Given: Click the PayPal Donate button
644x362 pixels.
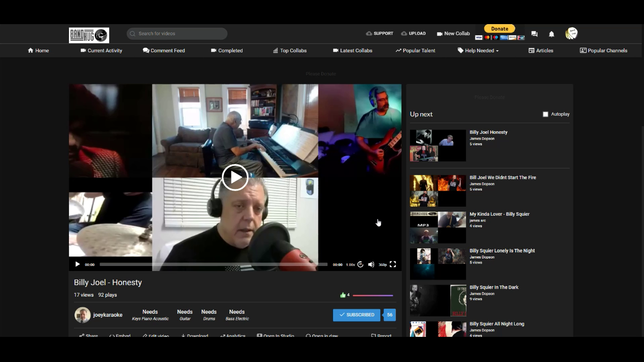Looking at the screenshot, I should [x=500, y=29].
